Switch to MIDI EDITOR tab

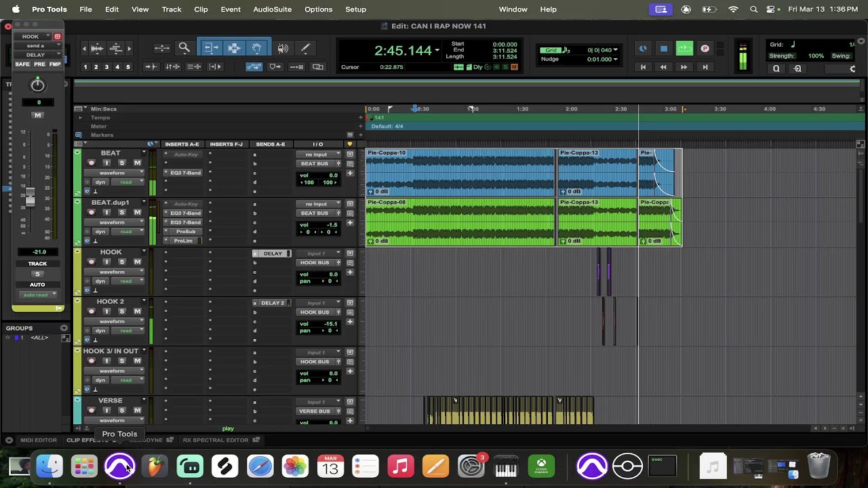[39, 440]
